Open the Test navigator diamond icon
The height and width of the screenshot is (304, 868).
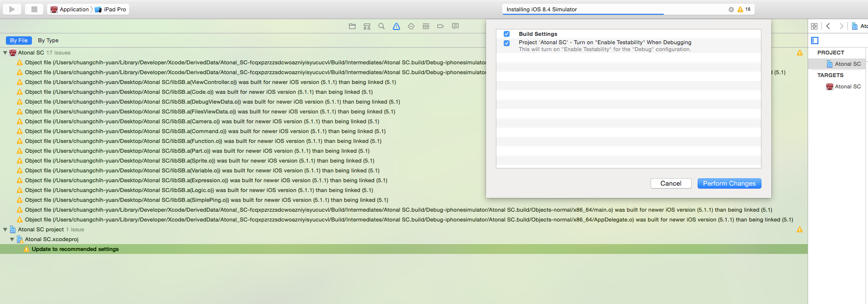pos(411,26)
